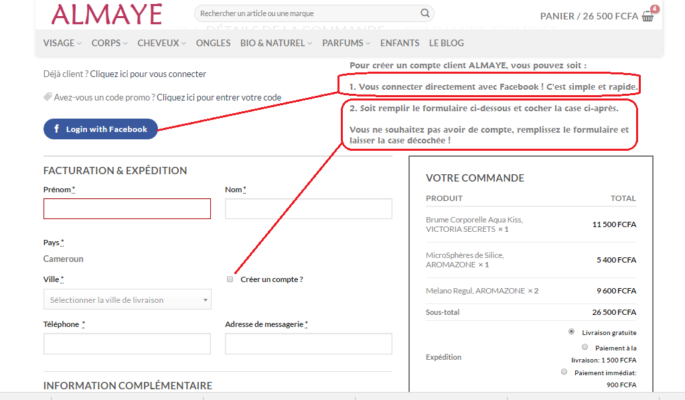Click the promo code tag icon
The image size is (685, 400).
47,97
